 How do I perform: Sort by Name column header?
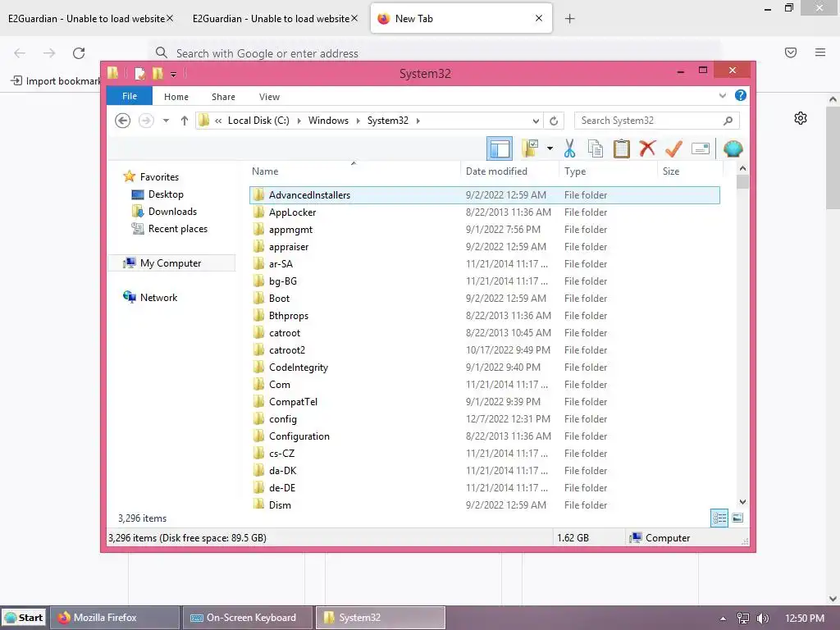[x=354, y=171]
